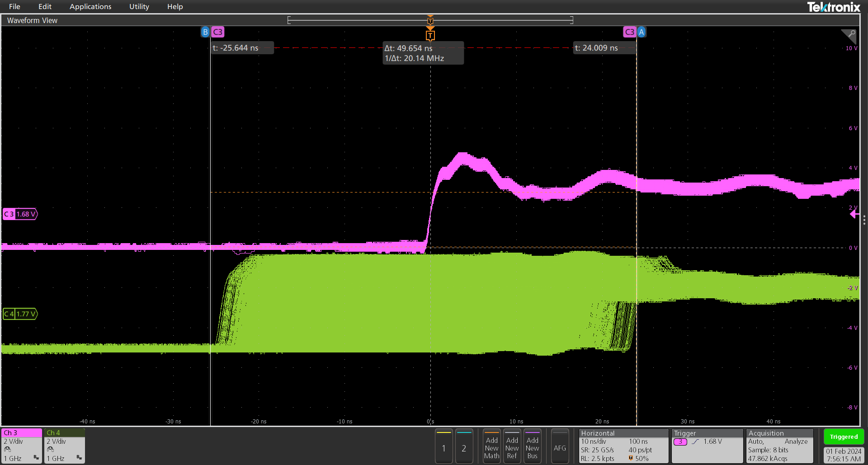The width and height of the screenshot is (868, 465).
Task: Open the Ch 4 settings badge
Action: pos(65,446)
